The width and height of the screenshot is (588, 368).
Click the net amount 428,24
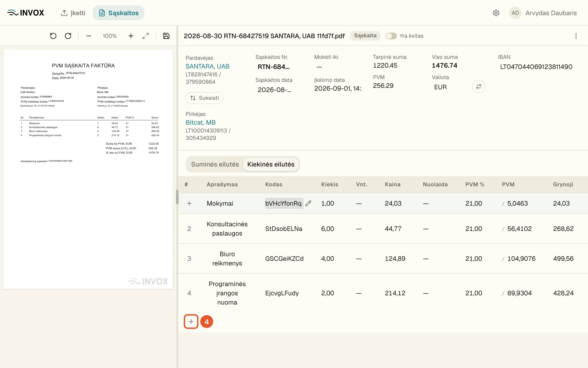[x=563, y=293]
